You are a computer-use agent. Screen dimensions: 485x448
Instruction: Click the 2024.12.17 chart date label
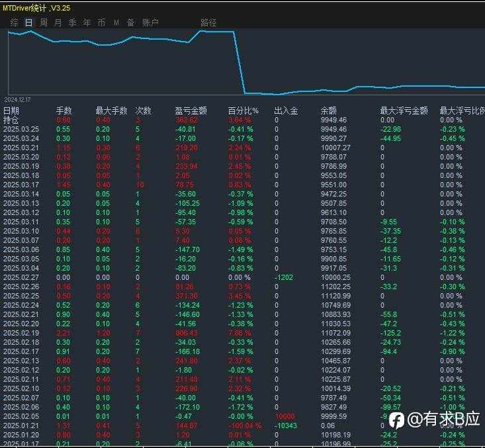(18, 100)
